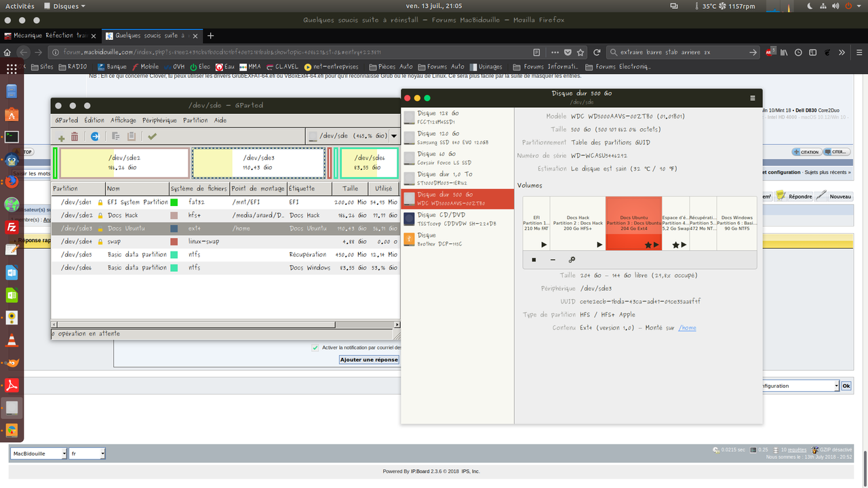The image size is (868, 488).
Task: Select /dev/sde4 swap row in GParted
Action: pos(225,241)
